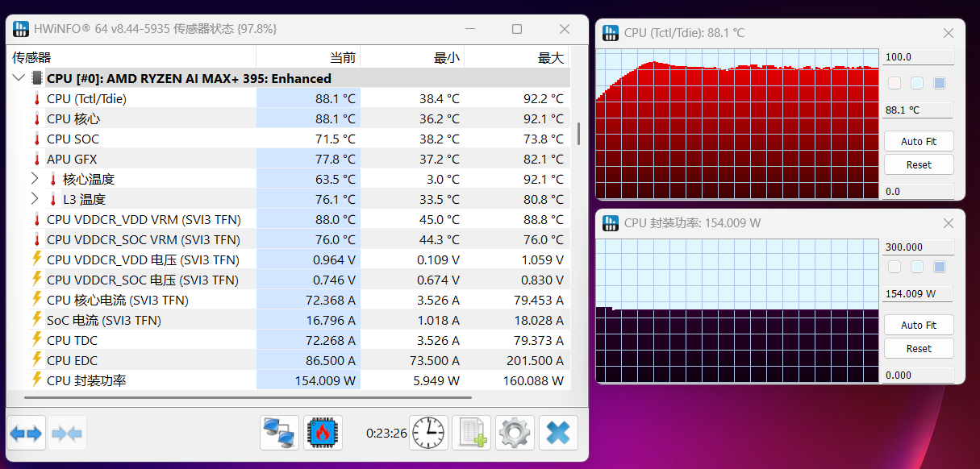
Task: Click the 当前 column header
Action: pos(308,57)
